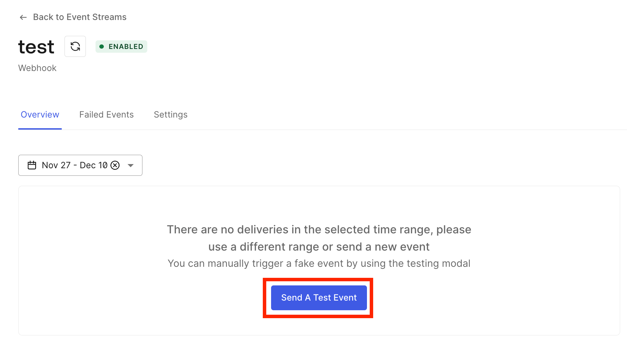
Task: Click the calendar icon in date picker
Action: 32,165
